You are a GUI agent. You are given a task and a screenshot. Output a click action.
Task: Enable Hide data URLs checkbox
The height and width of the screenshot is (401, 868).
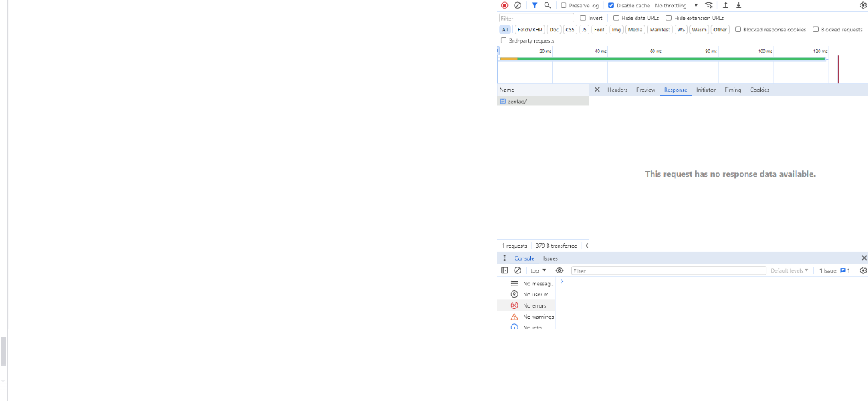click(x=616, y=18)
